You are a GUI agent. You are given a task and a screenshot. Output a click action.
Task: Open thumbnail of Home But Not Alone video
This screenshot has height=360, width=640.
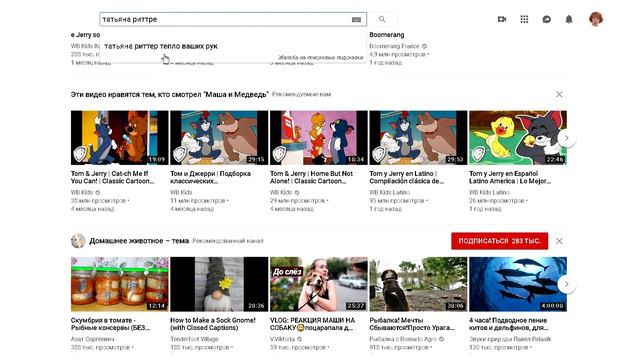point(319,138)
